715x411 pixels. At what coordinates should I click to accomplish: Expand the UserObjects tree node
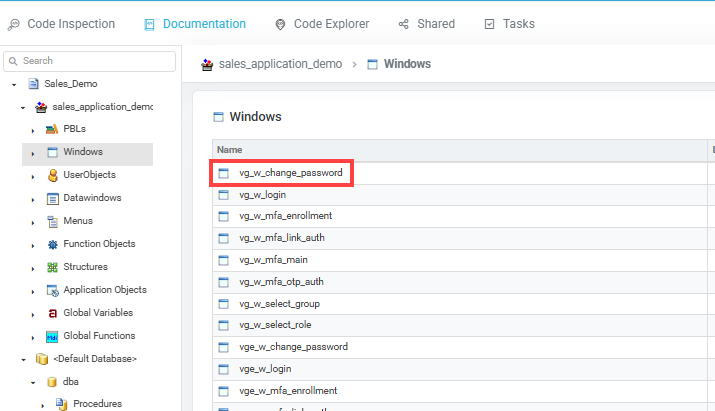coord(33,177)
